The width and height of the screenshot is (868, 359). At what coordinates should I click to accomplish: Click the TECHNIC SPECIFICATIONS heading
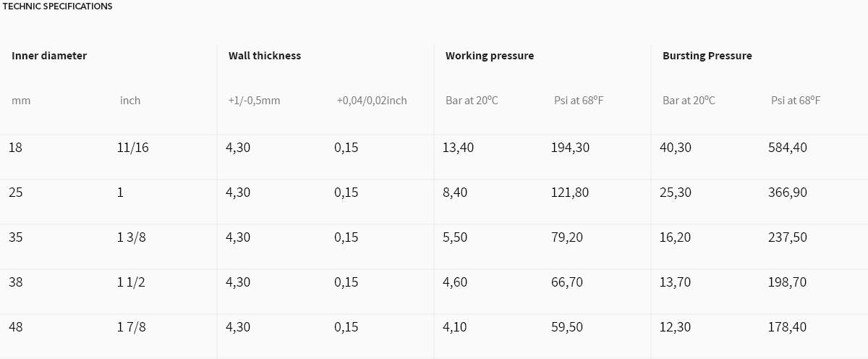tap(58, 6)
